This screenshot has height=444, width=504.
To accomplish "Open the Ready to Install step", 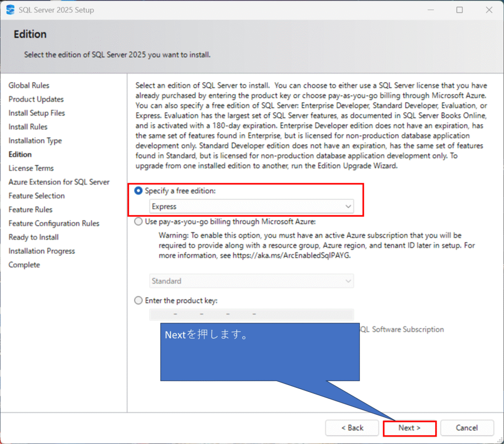I will pos(33,237).
